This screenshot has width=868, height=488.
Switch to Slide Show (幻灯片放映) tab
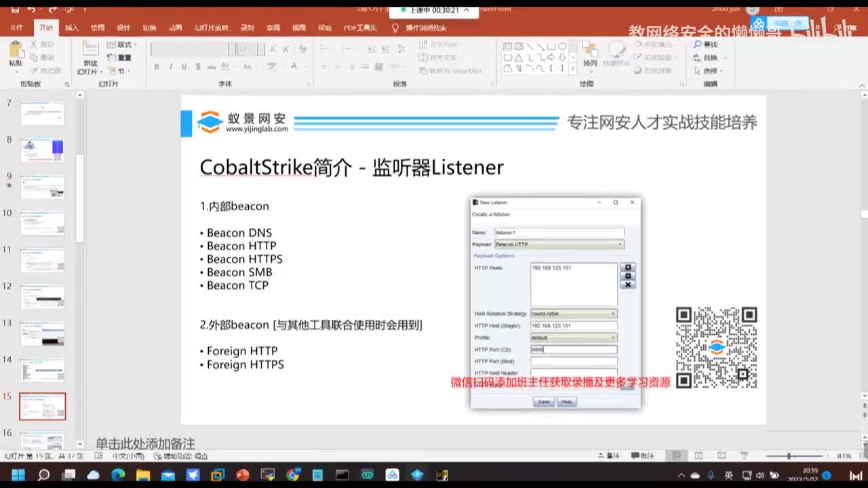(211, 28)
